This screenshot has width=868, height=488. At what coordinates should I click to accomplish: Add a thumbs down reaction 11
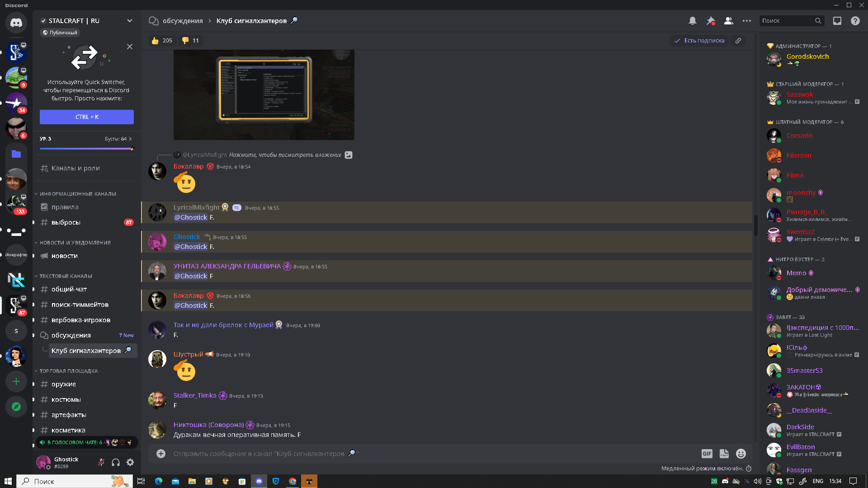click(x=190, y=41)
